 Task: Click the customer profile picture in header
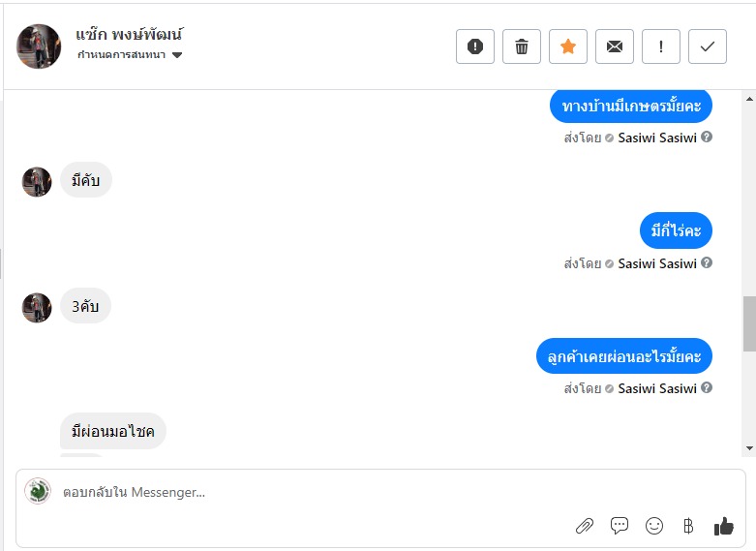click(39, 46)
